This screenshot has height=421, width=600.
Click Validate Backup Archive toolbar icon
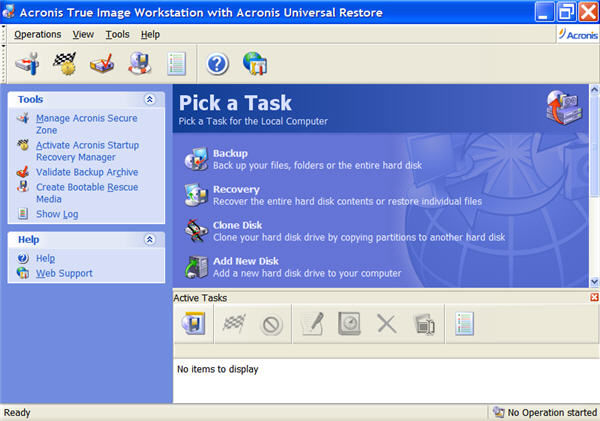102,64
